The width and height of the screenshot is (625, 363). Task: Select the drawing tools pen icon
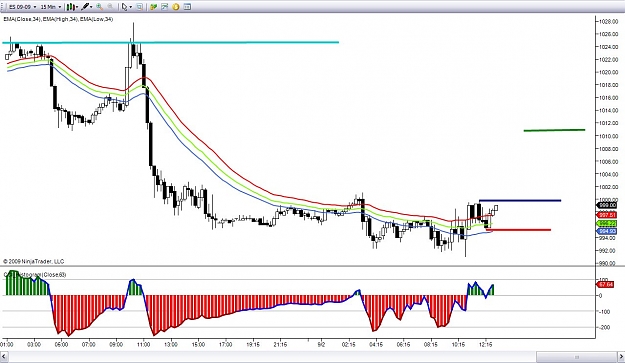pyautogui.click(x=85, y=7)
